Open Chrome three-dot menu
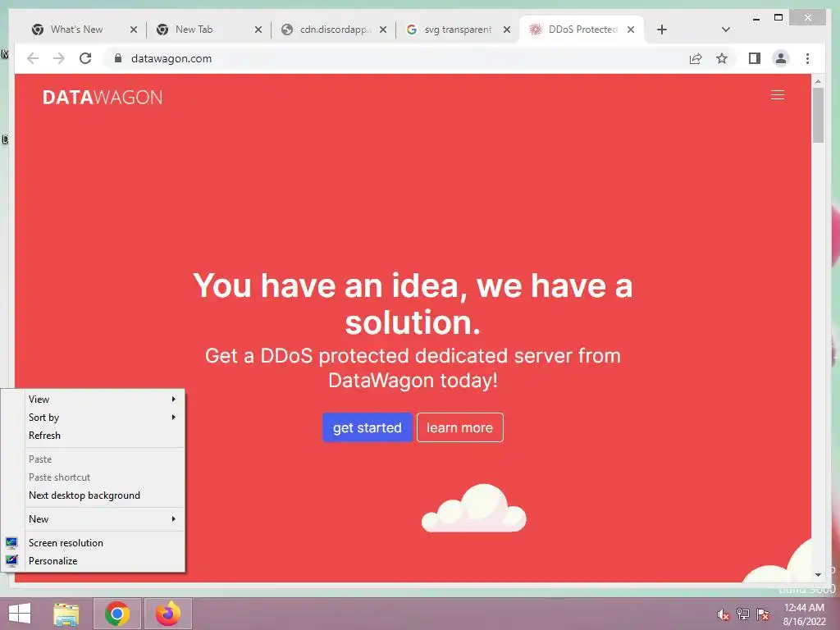 [807, 58]
